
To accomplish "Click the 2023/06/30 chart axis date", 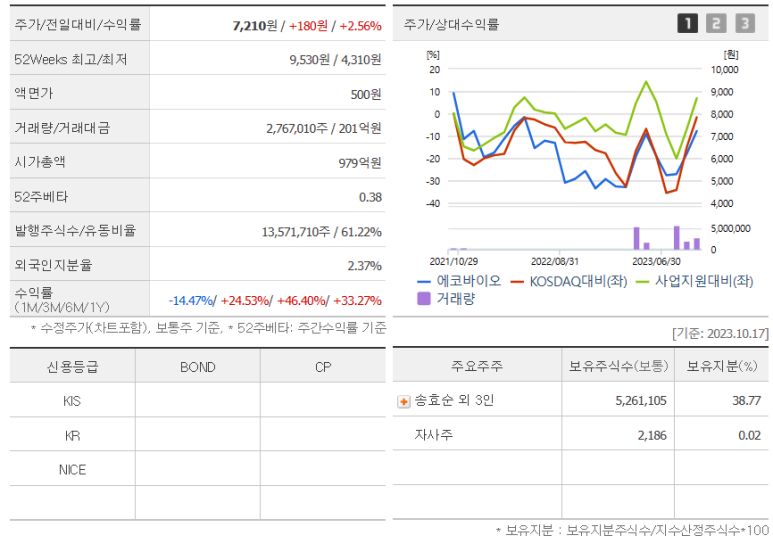I will [x=656, y=261].
